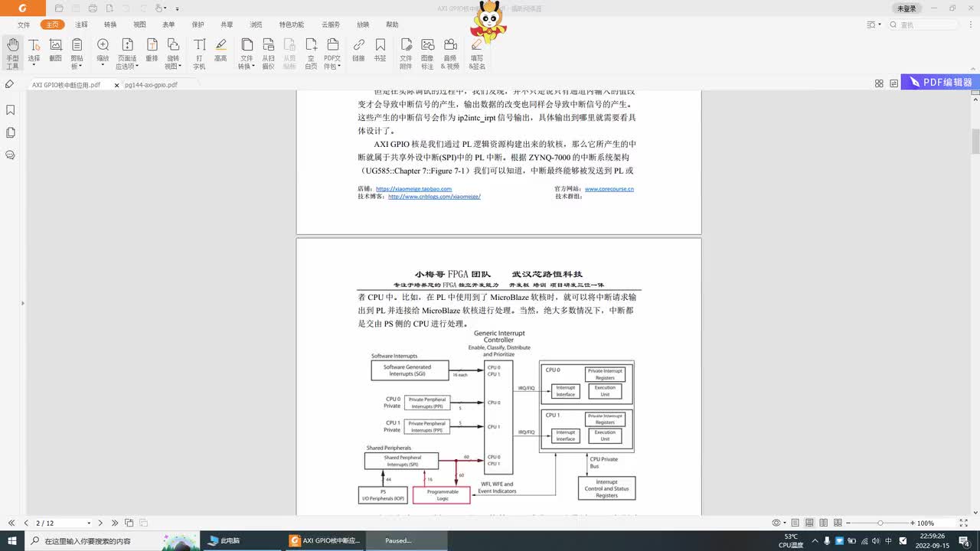
Task: Click the thumbnail grid view icon
Action: (879, 83)
